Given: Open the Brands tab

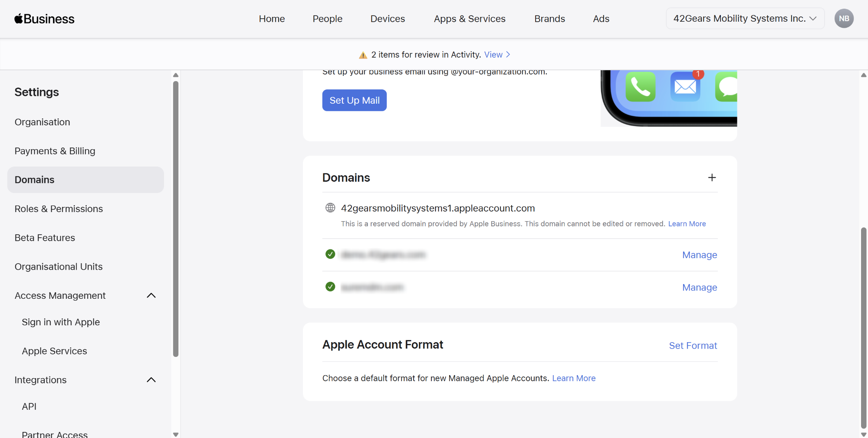Looking at the screenshot, I should [549, 19].
